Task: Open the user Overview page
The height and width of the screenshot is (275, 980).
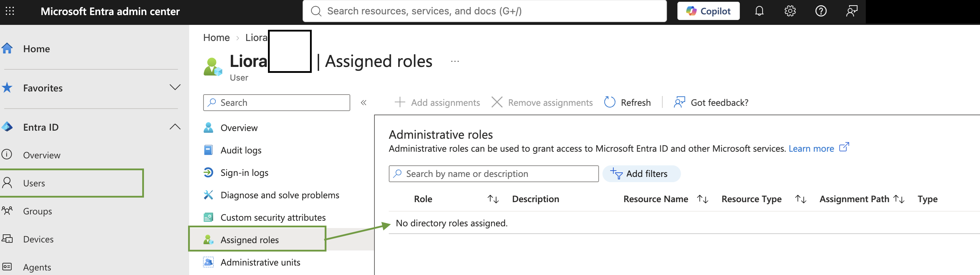Action: 239,128
